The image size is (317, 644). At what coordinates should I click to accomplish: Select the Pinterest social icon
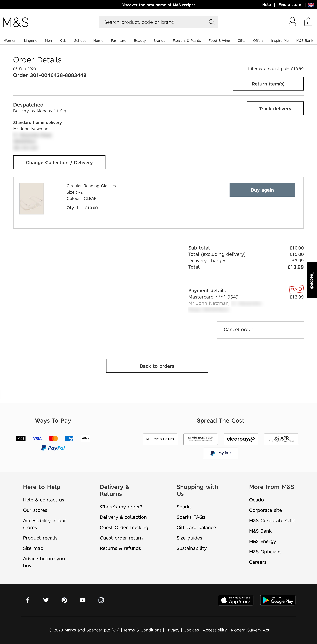point(64,600)
